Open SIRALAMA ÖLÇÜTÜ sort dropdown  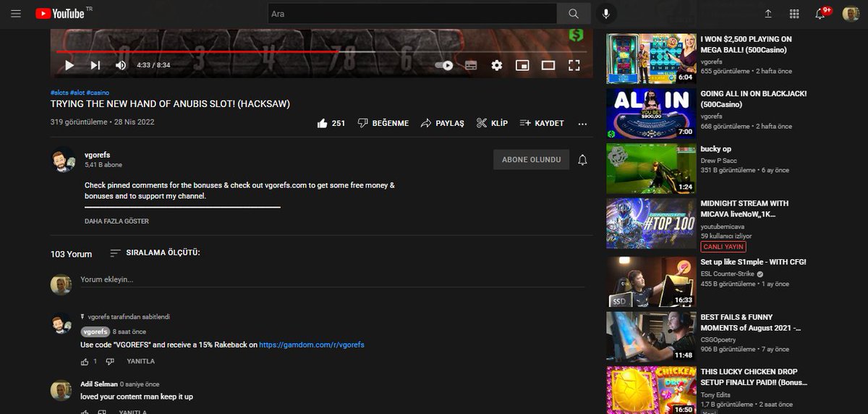coord(155,253)
